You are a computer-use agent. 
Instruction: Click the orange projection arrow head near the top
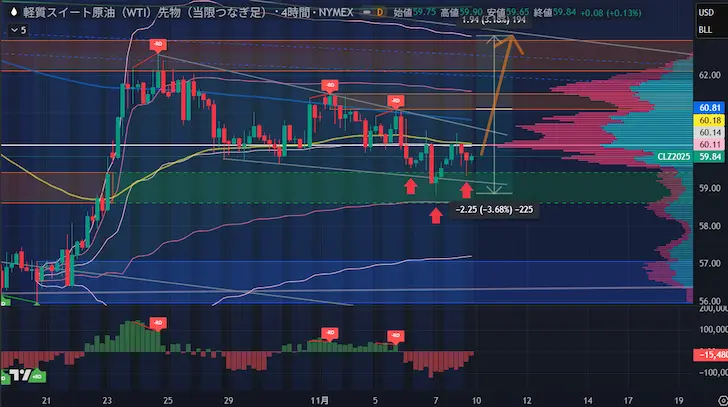coord(512,40)
